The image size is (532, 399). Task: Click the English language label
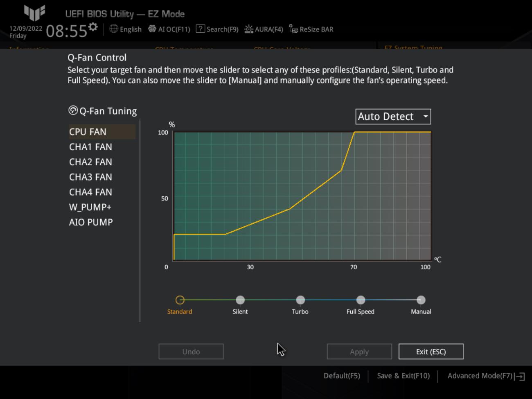131,29
